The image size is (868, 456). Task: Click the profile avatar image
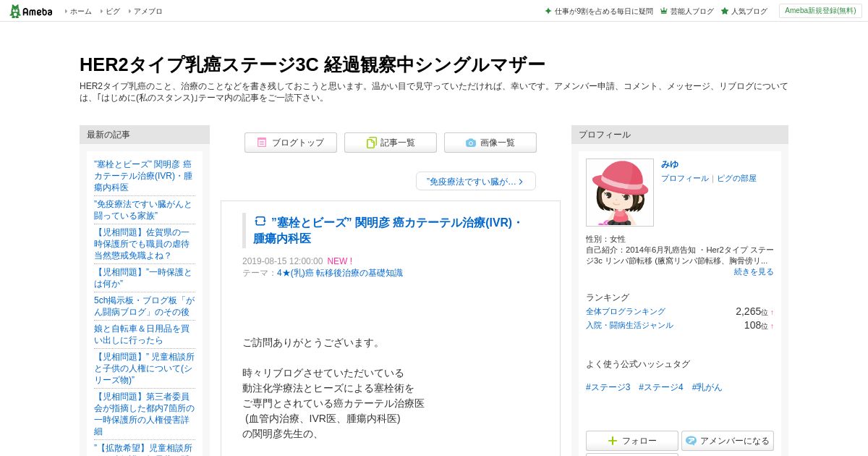(x=620, y=193)
